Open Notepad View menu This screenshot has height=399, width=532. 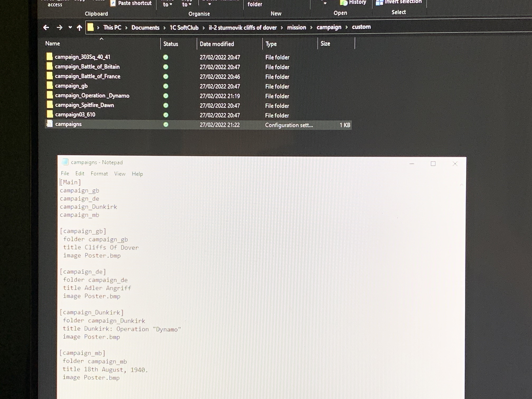click(120, 174)
